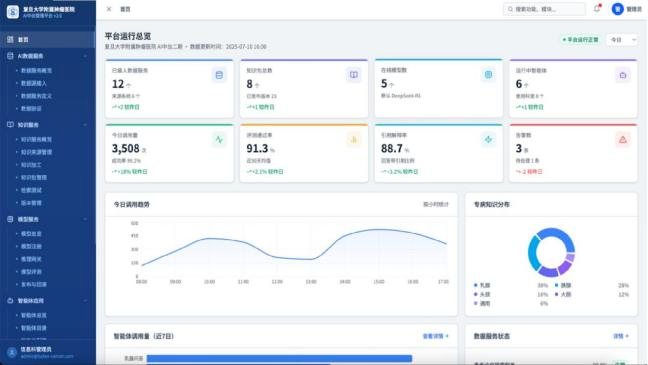Click the book icon on the 8 card
648x365 pixels.
354,75
